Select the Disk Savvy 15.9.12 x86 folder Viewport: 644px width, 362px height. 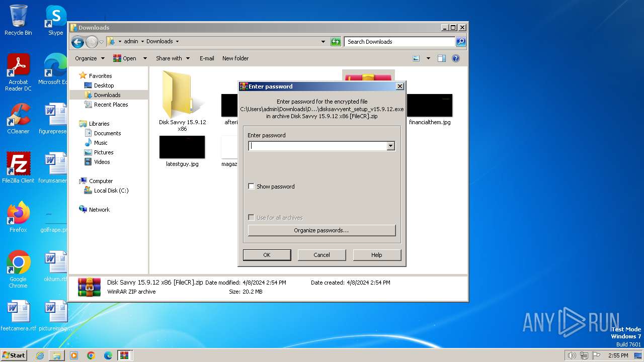coord(182,101)
